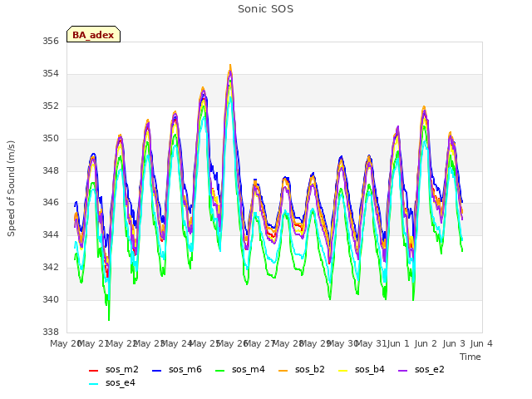Viewport: 532px width, 399px height.
Task: Click the May 26 peak at 354
Action: click(230, 65)
